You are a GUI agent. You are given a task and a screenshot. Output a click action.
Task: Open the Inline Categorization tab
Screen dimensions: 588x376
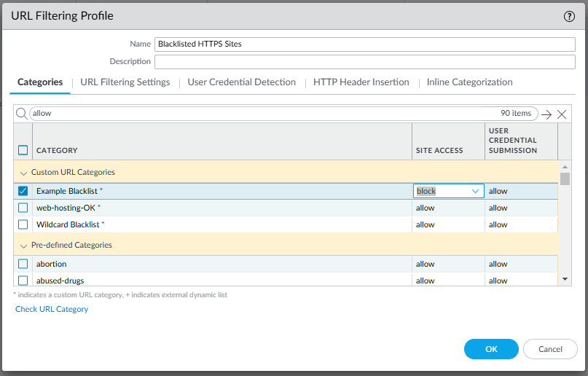click(x=469, y=82)
